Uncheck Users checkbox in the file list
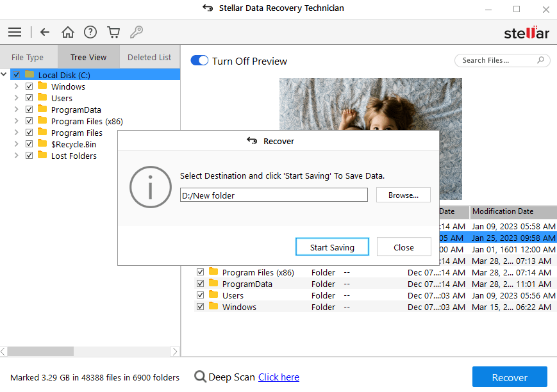The height and width of the screenshot is (392, 557). point(201,295)
